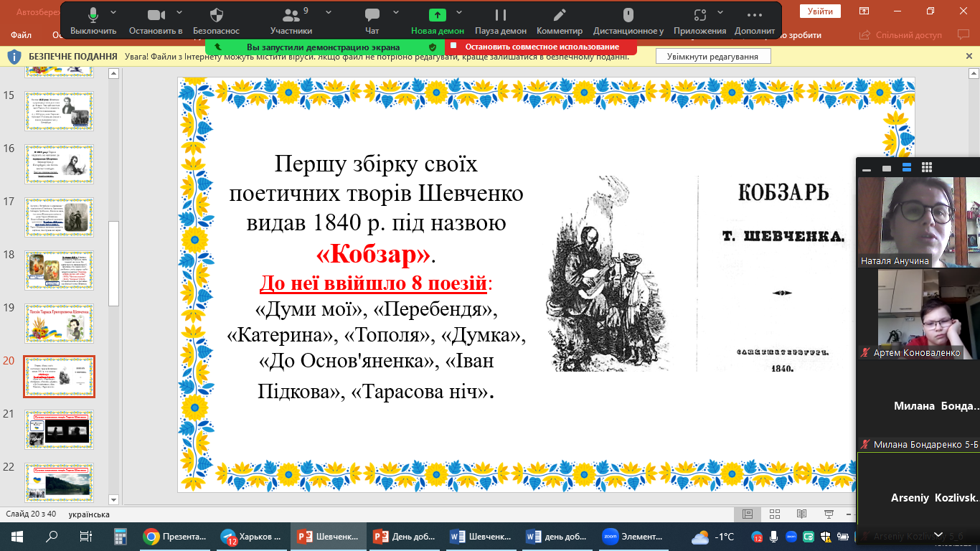Expand Приложения options arrow
Screen dimensions: 980x551
(720, 12)
